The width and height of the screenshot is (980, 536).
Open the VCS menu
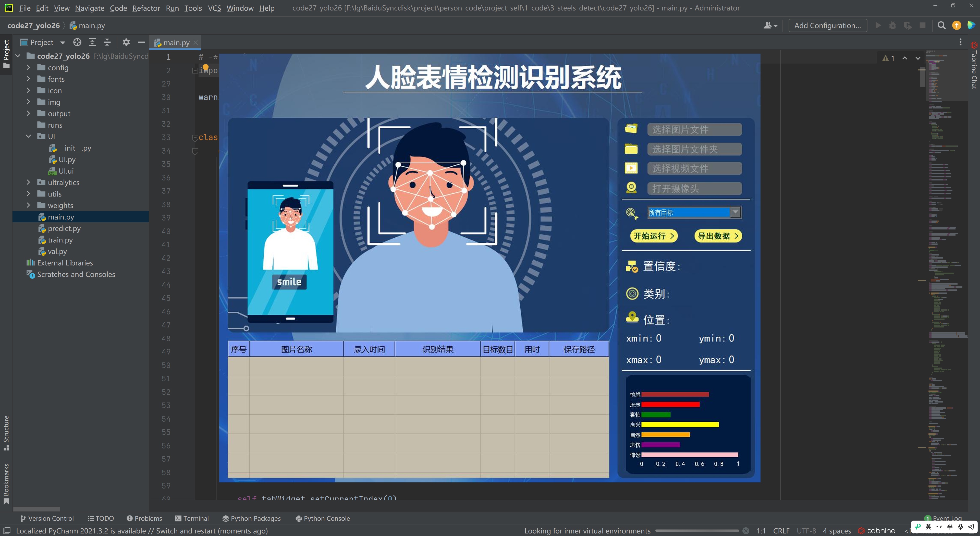[214, 8]
